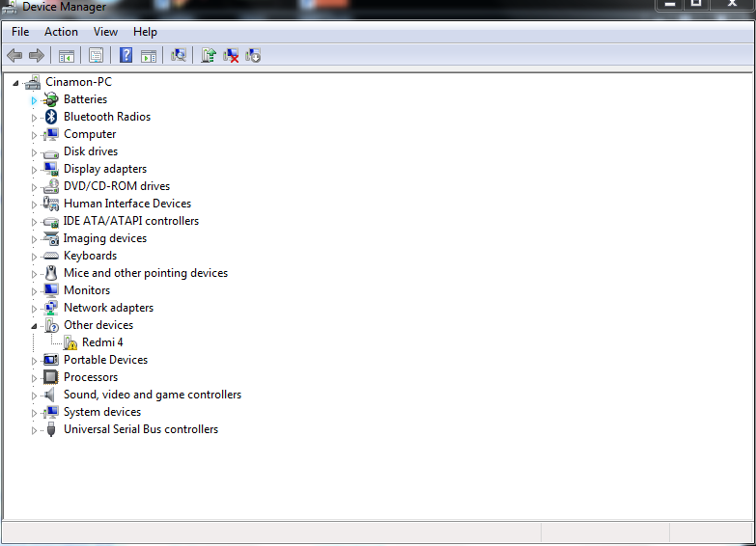This screenshot has height=546, width=756.
Task: Select the Processors label
Action: (91, 377)
